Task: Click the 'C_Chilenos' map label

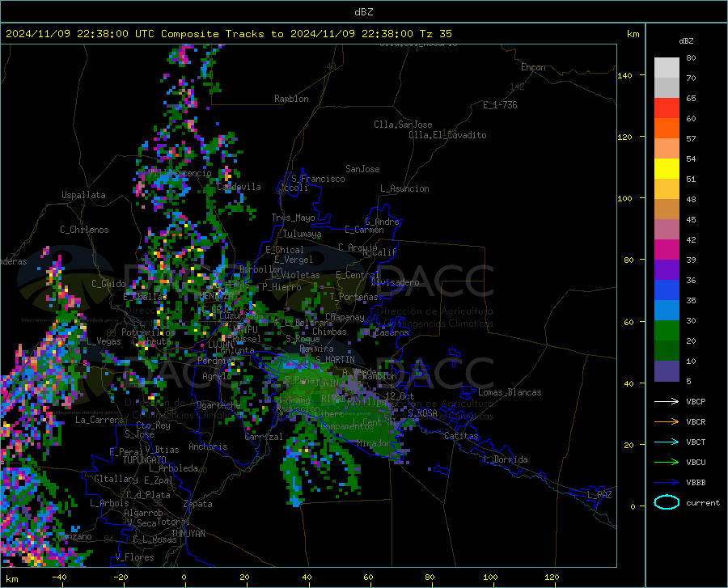Action: pyautogui.click(x=84, y=230)
